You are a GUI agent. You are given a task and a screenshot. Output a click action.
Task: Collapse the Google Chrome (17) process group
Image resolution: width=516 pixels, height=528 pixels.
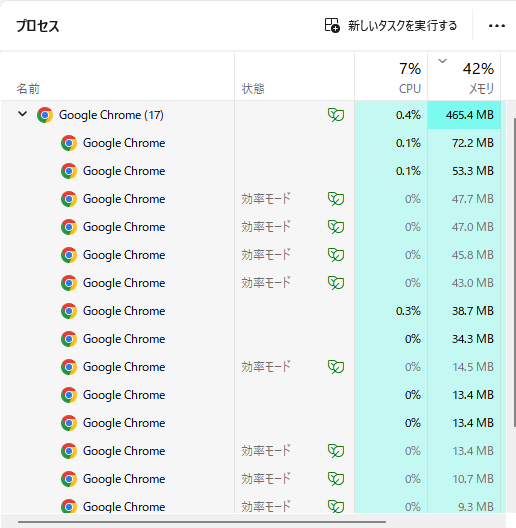(x=23, y=114)
